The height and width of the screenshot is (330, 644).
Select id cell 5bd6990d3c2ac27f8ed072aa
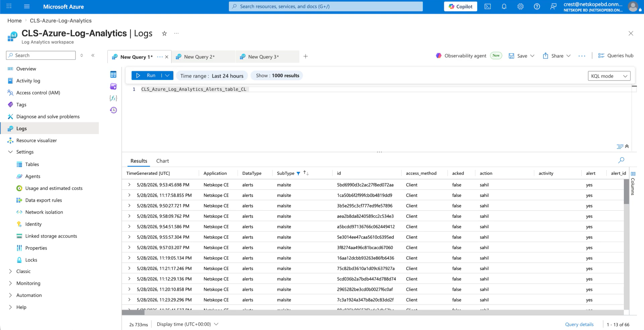pyautogui.click(x=365, y=185)
